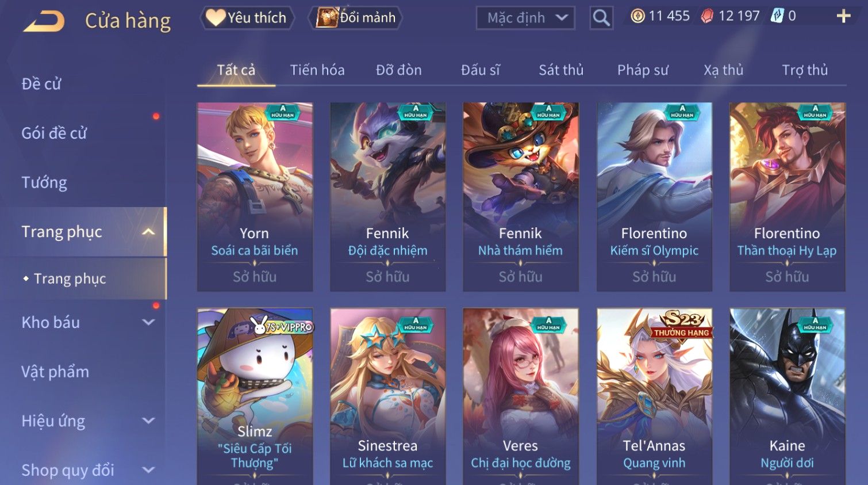
Task: Tap the golden back arrow icon
Action: 44,22
